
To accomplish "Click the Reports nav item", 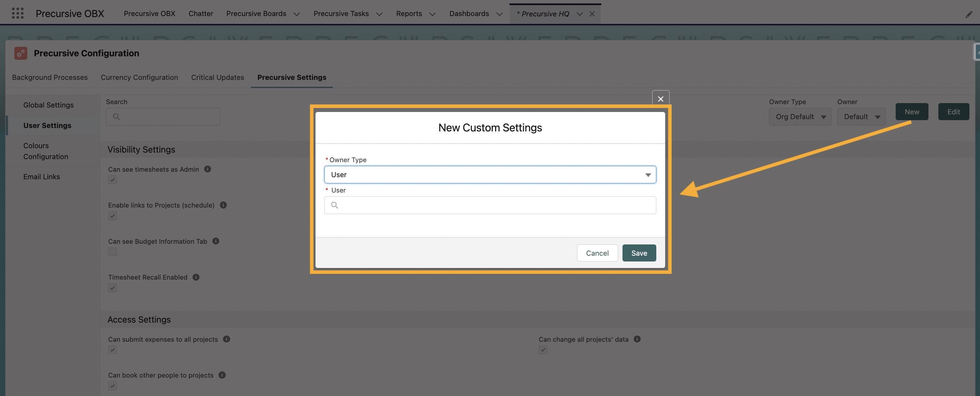I will point(409,14).
